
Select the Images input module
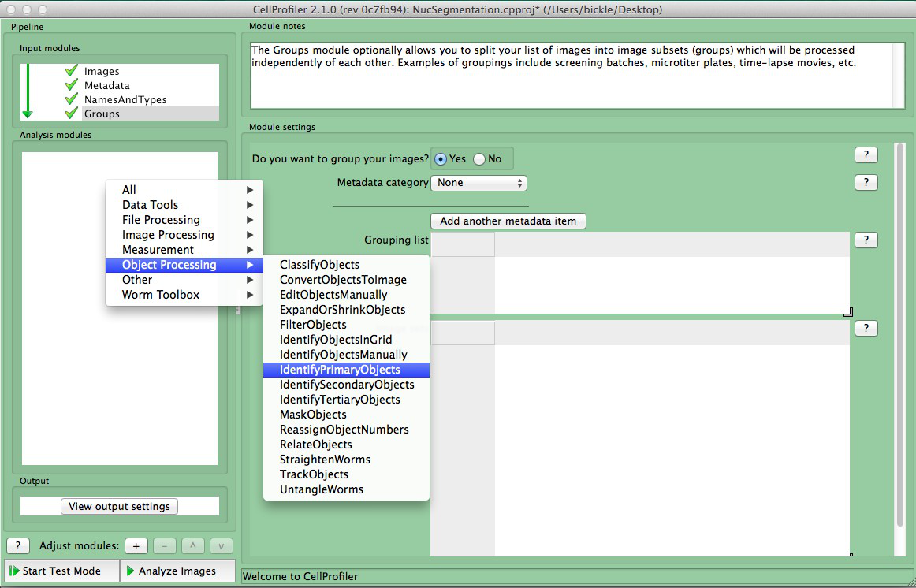pos(102,71)
